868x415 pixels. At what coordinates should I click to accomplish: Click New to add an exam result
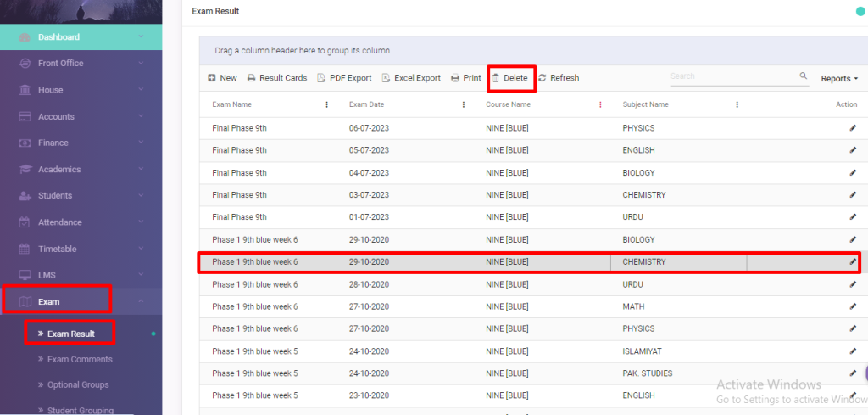click(222, 78)
